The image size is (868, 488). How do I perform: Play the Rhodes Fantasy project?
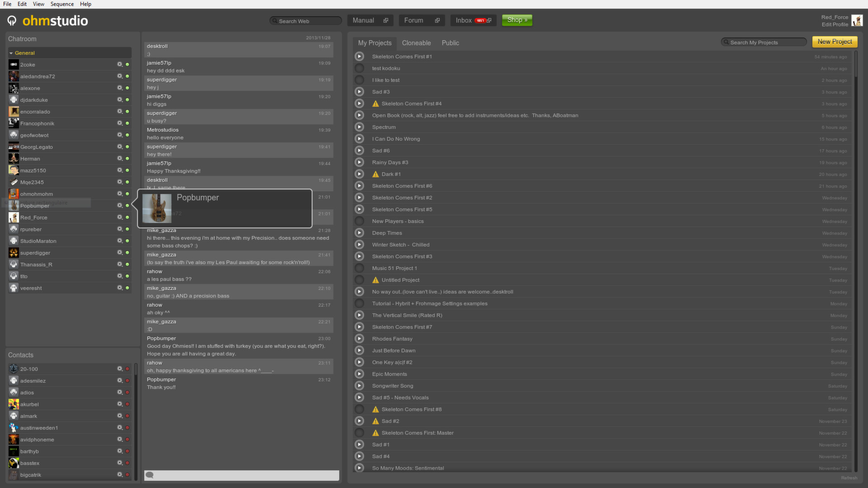point(359,338)
